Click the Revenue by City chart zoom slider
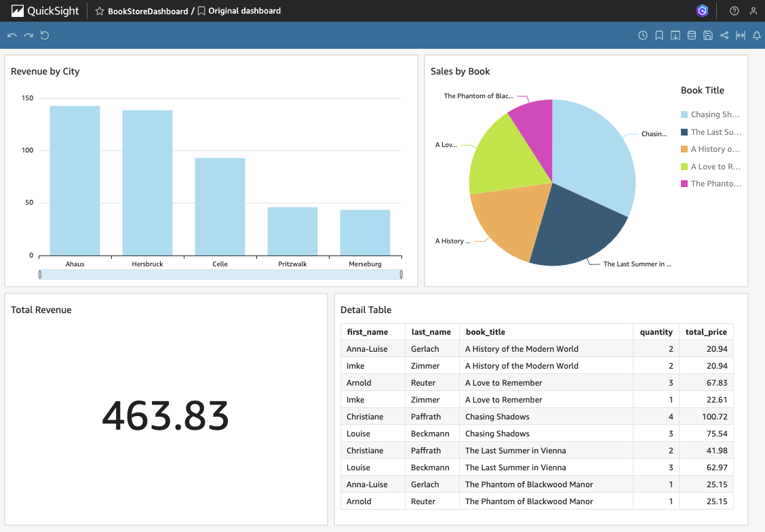 220,274
